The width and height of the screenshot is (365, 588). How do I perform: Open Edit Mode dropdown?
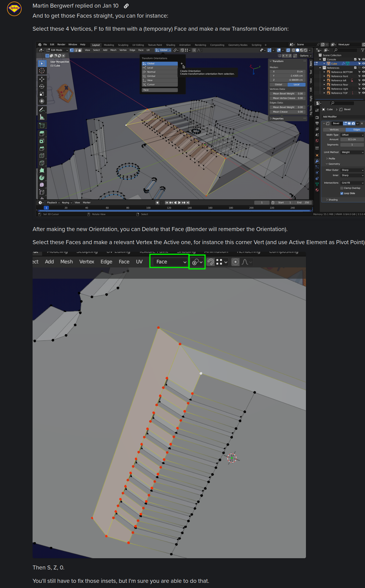pyautogui.click(x=57, y=50)
